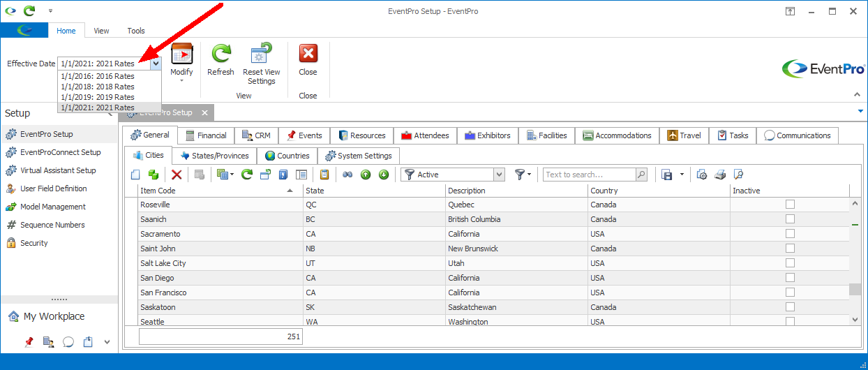Toggle Inactive checkbox for Salt Lake City
868x370 pixels.
click(x=790, y=263)
